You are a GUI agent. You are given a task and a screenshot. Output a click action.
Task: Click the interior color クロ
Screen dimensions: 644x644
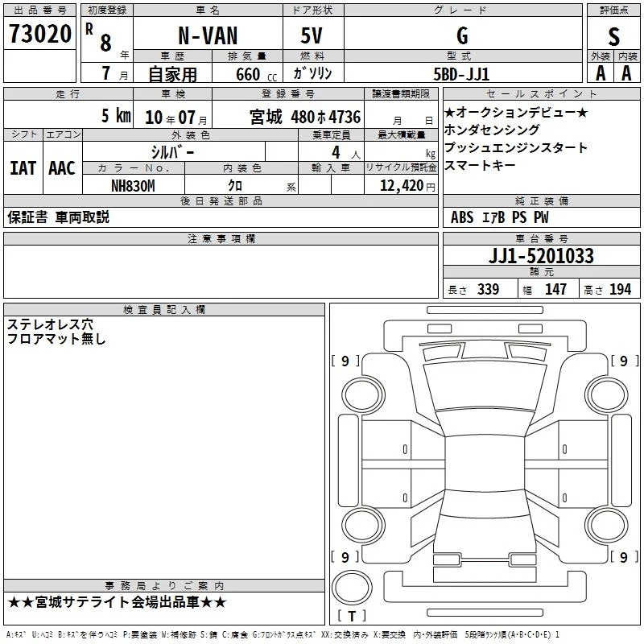(x=235, y=186)
